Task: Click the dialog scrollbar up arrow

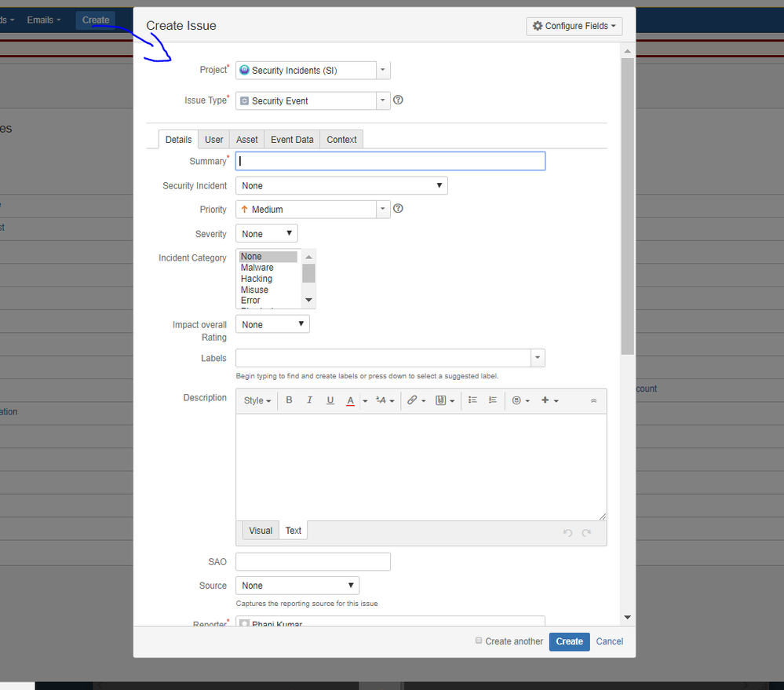Action: tap(628, 51)
